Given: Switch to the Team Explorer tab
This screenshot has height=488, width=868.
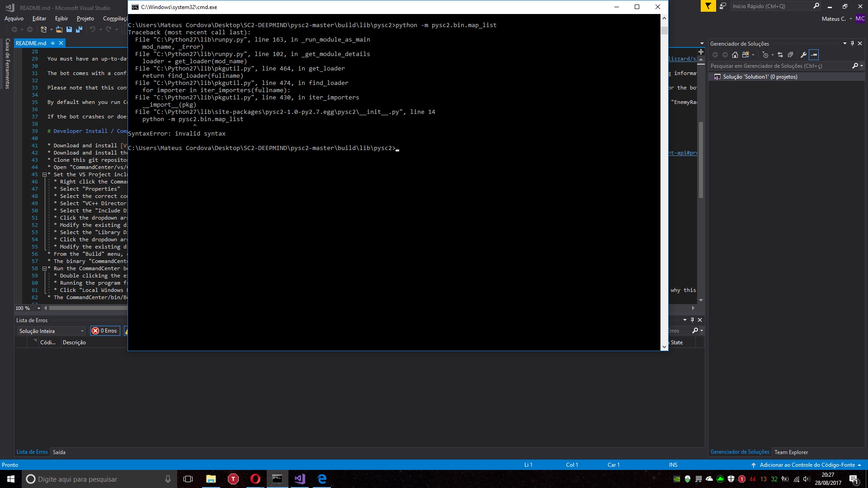Looking at the screenshot, I should [791, 452].
